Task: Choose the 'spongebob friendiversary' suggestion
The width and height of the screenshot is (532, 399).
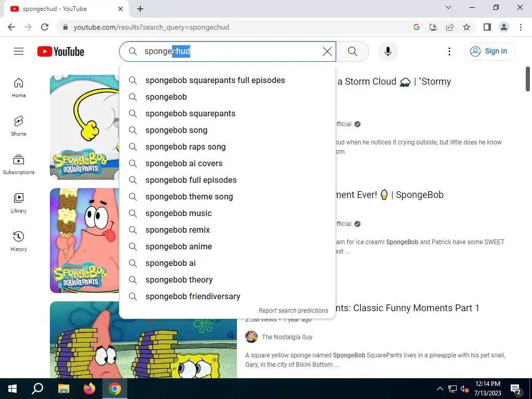Action: point(228,297)
